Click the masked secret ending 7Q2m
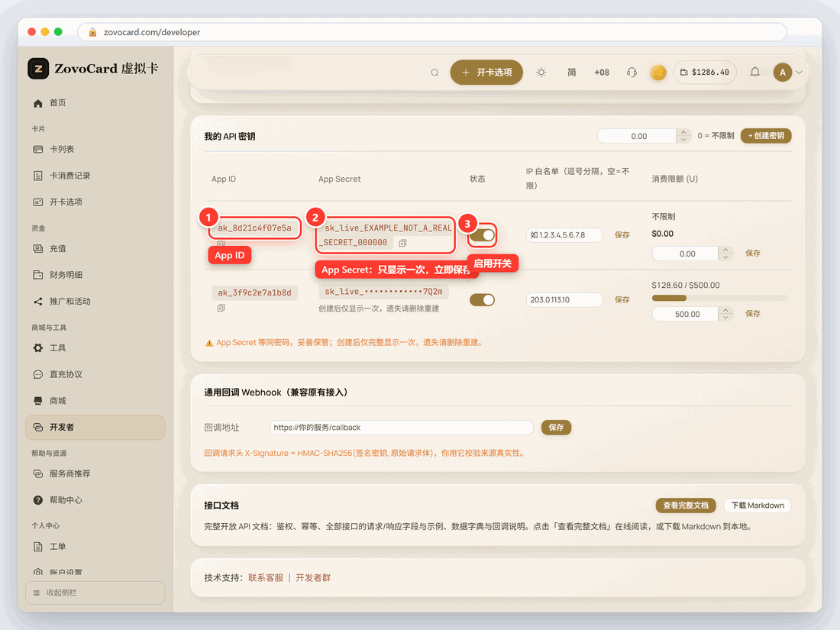Viewport: 840px width, 630px height. (383, 292)
